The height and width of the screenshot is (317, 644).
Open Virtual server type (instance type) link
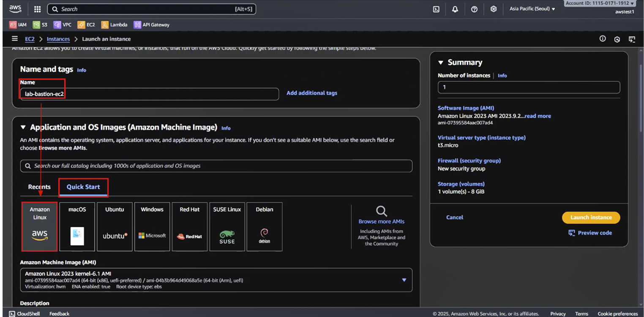482,138
